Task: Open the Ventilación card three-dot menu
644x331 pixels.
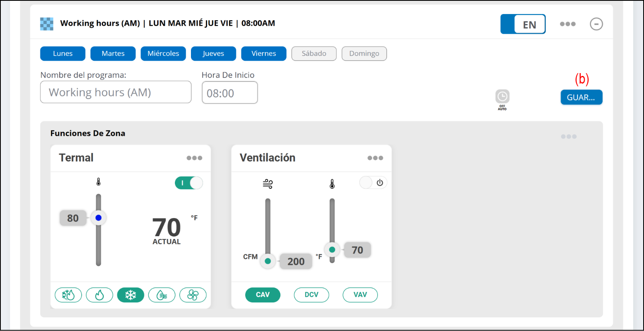Action: pos(375,158)
